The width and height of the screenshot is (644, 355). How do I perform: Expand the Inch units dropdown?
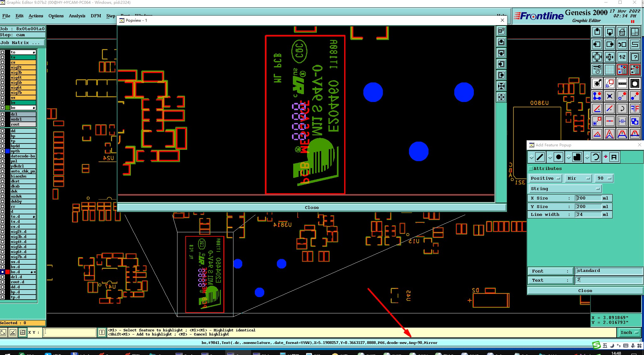tap(629, 332)
